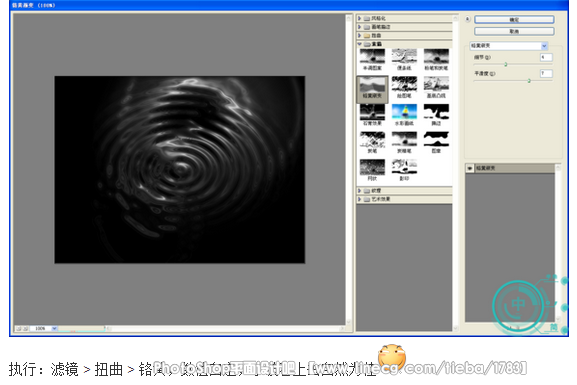Image resolution: width=577 pixels, height=385 pixels.
Task: Click the preview vertical scrollbar
Action: tap(349, 170)
